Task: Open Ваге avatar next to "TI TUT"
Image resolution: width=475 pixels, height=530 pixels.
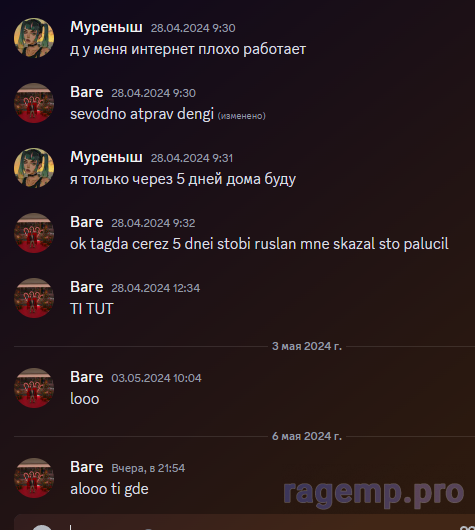Action: tap(34, 298)
